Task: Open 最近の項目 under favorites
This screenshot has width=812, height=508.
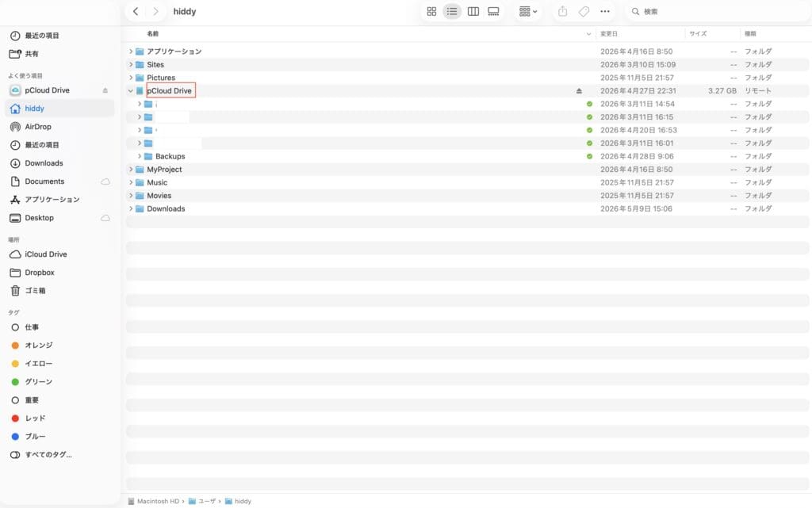Action: pyautogui.click(x=42, y=145)
